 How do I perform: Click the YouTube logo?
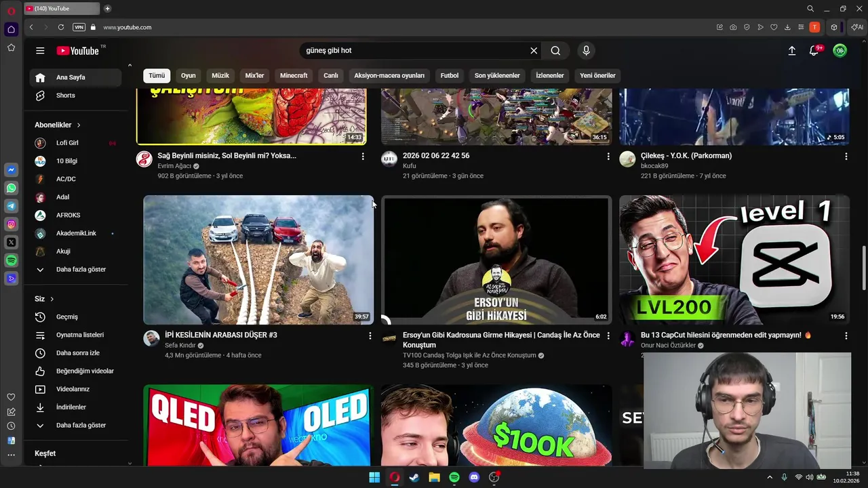coord(78,51)
